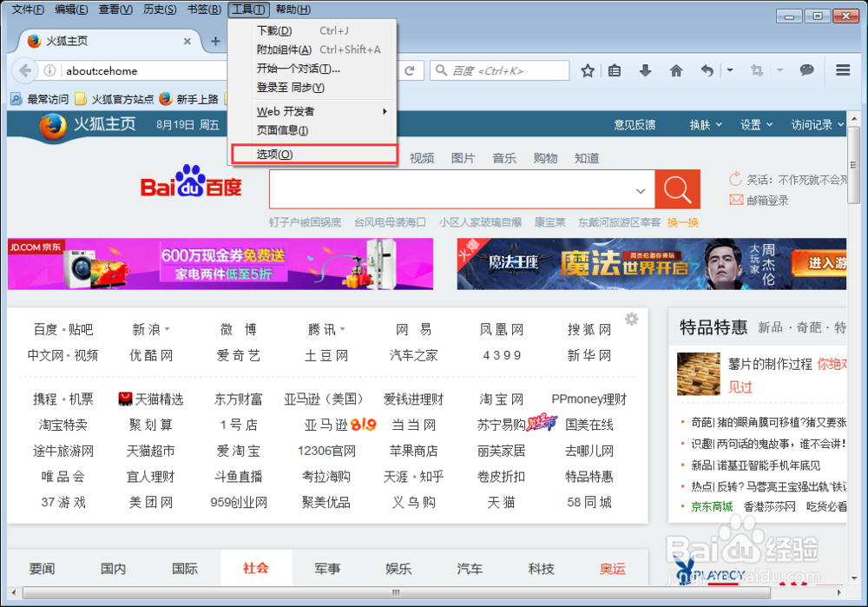
Task: Select the 图片 search category
Action: (463, 158)
